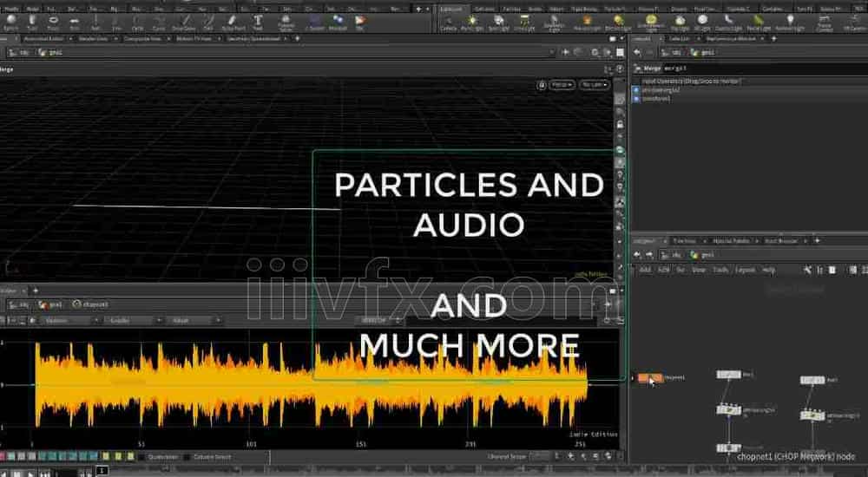Image resolution: width=868 pixels, height=477 pixels.
Task: Select the Tube shelf tool
Action: coord(31,23)
